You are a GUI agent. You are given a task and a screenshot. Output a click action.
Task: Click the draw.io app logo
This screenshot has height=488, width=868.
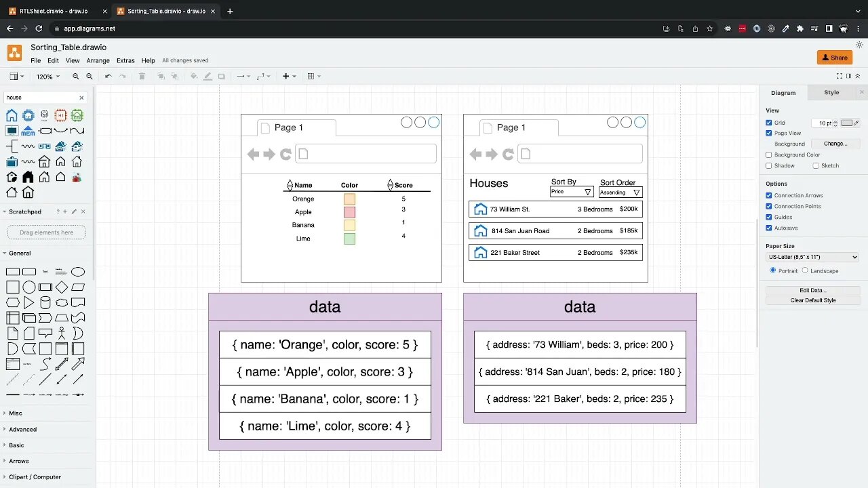(x=14, y=53)
